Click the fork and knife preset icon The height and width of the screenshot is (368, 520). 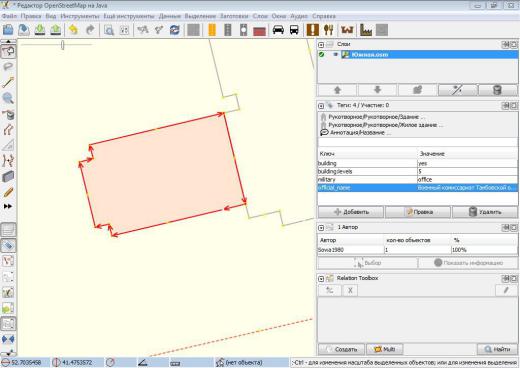pyautogui.click(x=328, y=30)
